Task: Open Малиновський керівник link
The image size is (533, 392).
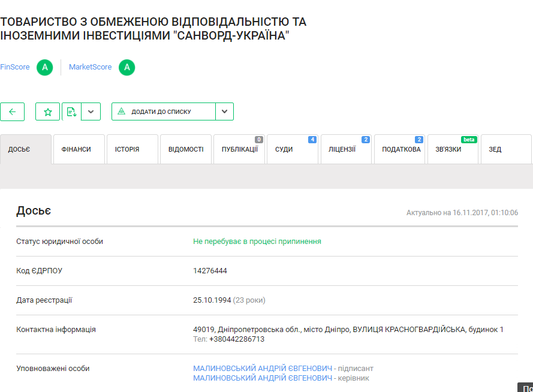Action: click(262, 378)
